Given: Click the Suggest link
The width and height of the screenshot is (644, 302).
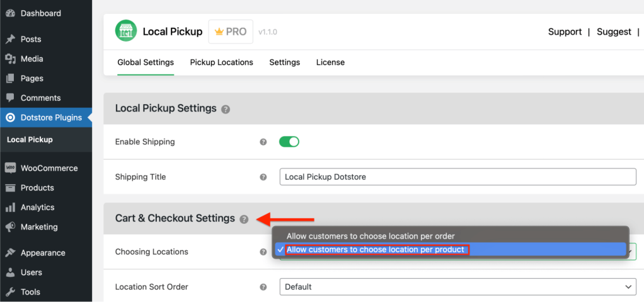Looking at the screenshot, I should 614,32.
